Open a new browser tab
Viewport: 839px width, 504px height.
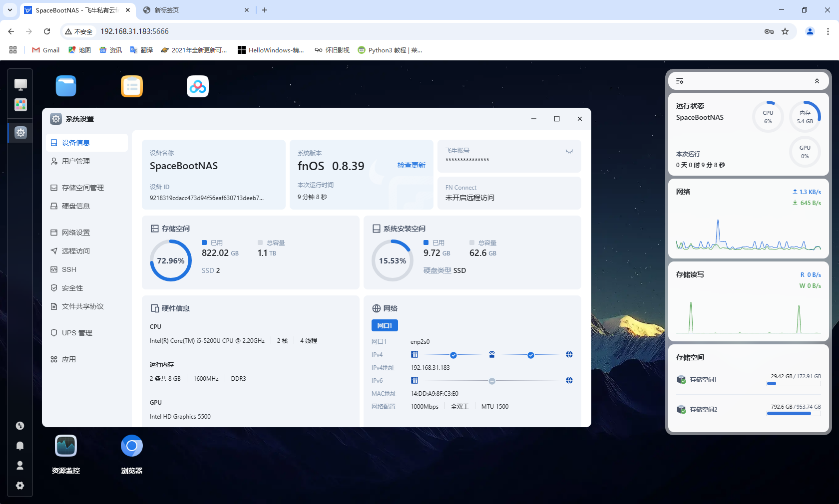(265, 10)
